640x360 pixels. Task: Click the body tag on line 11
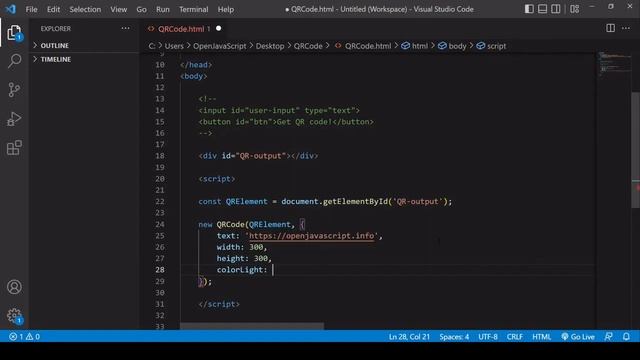pos(193,76)
